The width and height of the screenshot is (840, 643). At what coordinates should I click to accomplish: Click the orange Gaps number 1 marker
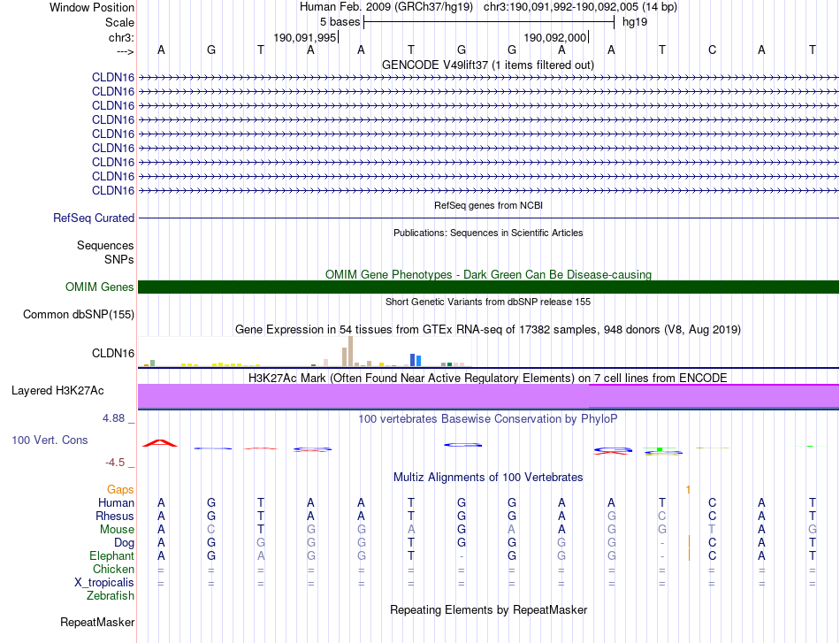coord(689,489)
